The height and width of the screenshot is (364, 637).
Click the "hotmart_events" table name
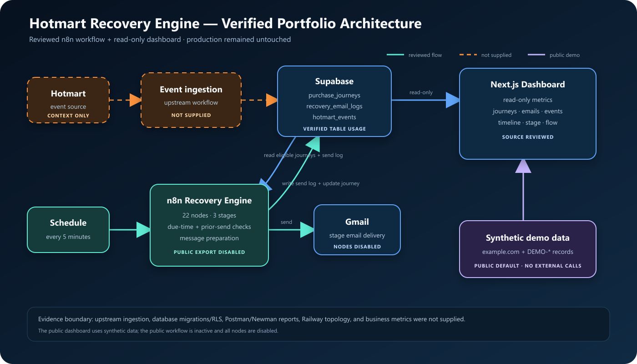(x=334, y=117)
